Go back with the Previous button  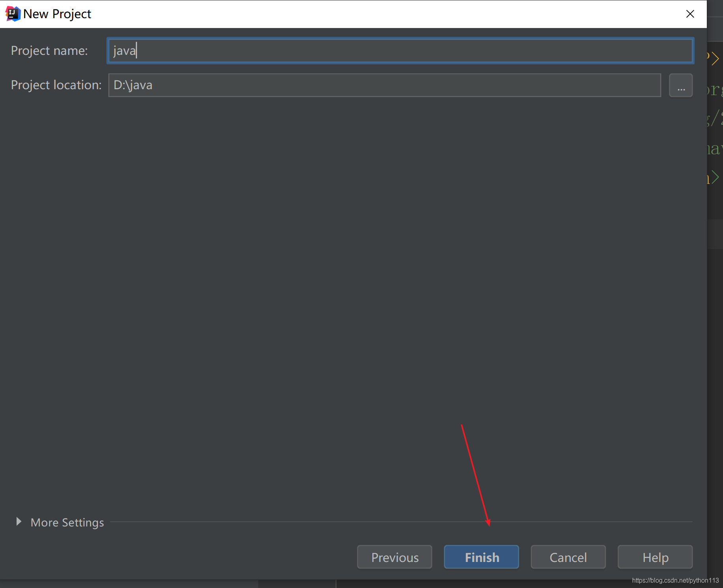pyautogui.click(x=394, y=557)
